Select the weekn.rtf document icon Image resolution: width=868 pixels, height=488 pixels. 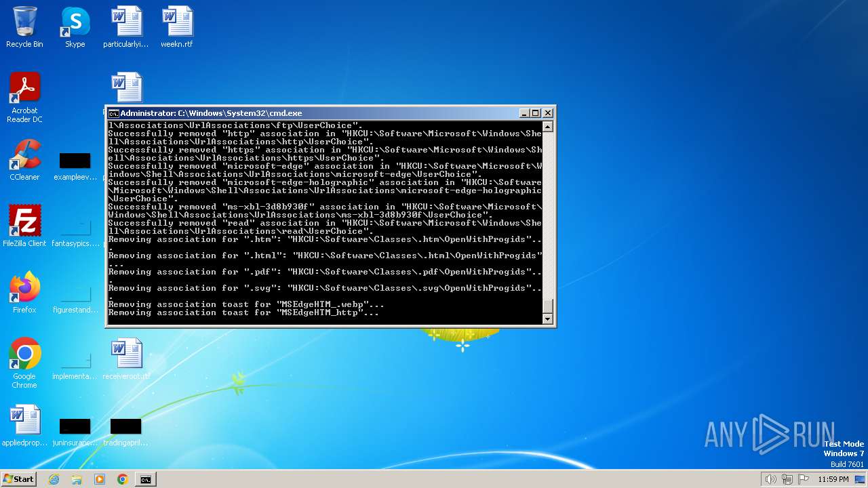[177, 27]
